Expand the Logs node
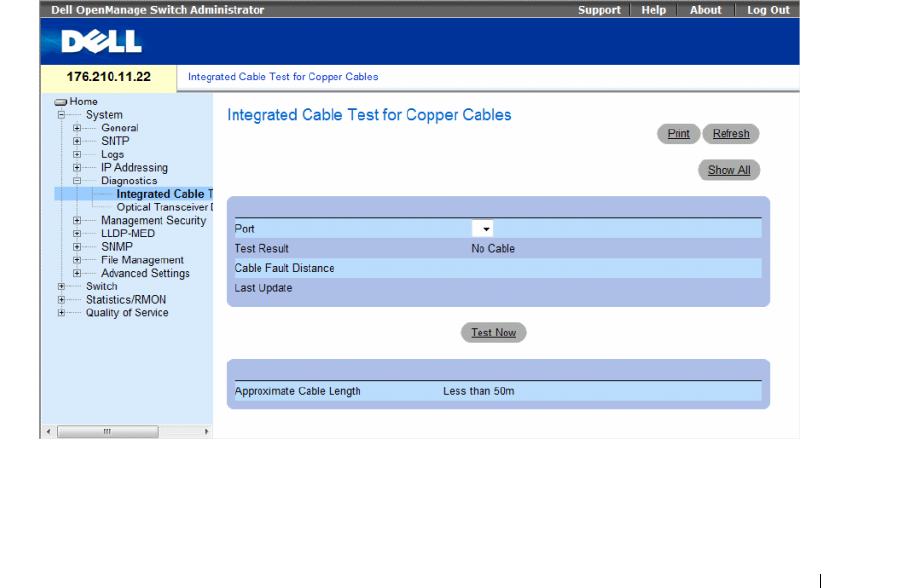The image size is (900, 588). pyautogui.click(x=77, y=154)
